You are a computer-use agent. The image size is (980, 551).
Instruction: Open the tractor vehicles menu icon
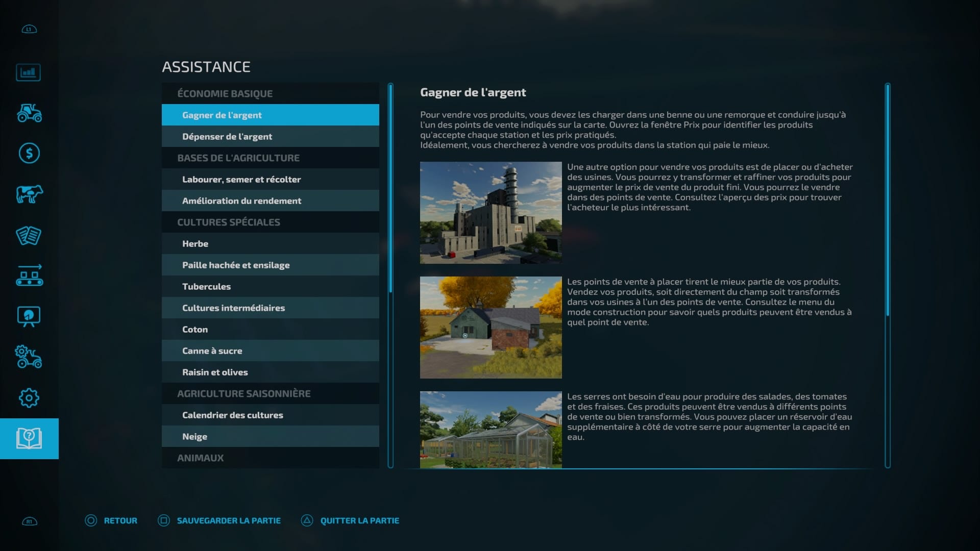point(29,113)
